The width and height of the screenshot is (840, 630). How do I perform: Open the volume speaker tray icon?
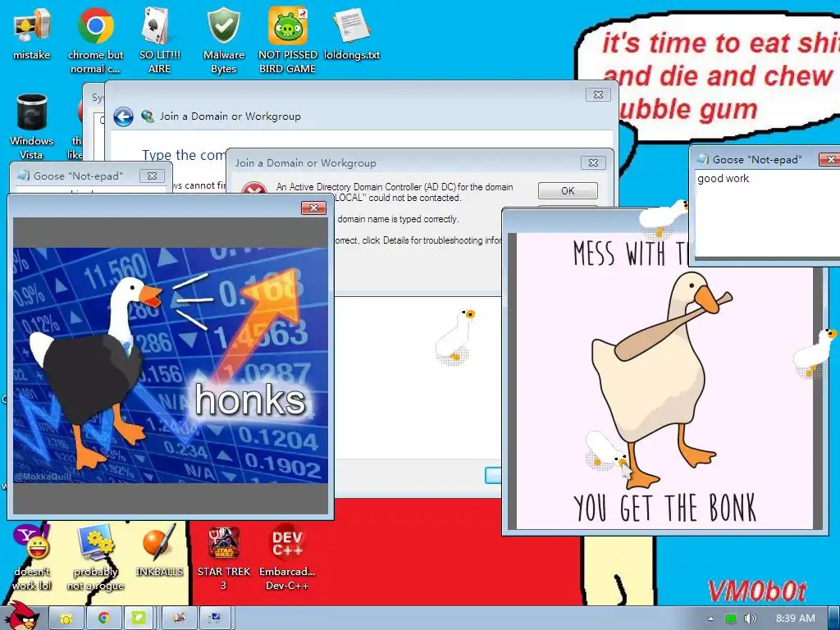751,619
